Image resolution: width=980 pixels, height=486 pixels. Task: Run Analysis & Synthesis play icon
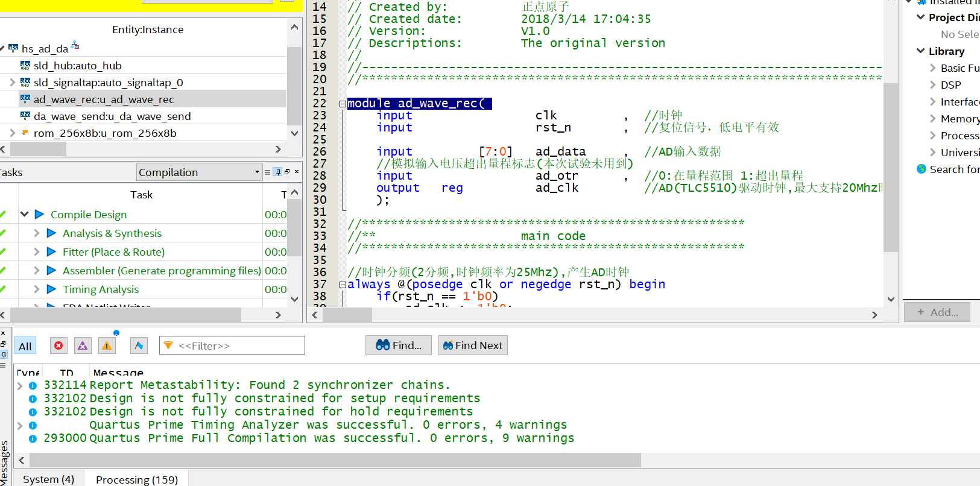point(51,233)
